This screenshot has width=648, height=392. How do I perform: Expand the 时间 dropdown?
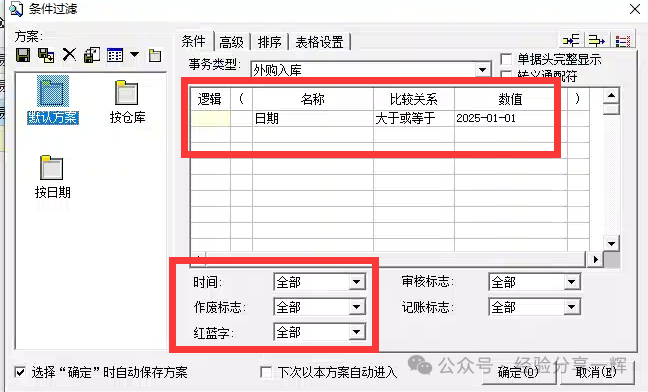pos(356,282)
